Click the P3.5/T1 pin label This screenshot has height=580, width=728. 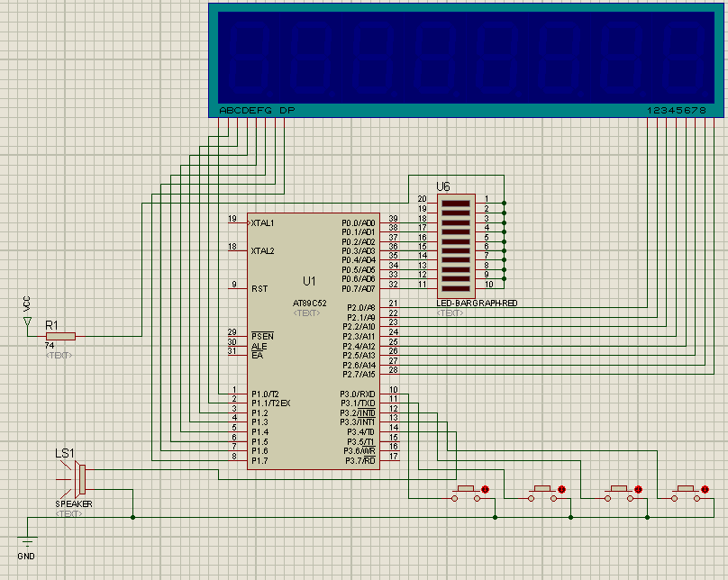pos(360,441)
